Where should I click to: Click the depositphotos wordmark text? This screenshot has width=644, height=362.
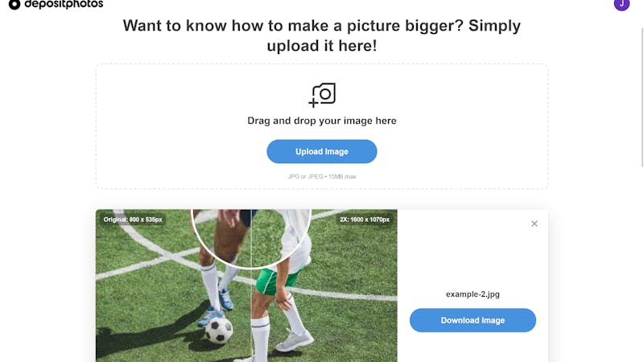pyautogui.click(x=64, y=4)
